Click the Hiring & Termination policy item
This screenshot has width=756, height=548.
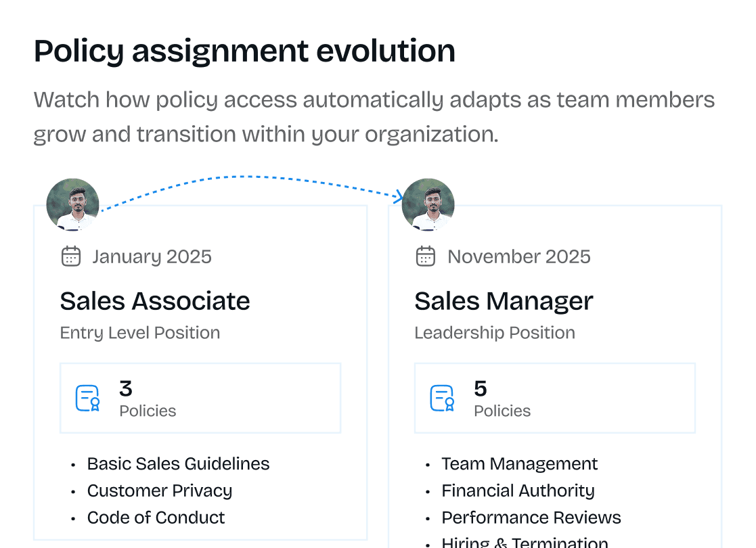[525, 542]
